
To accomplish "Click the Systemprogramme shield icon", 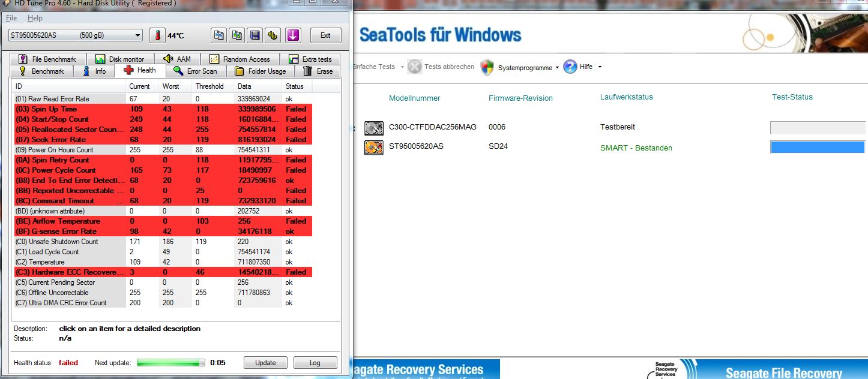I will coord(487,67).
